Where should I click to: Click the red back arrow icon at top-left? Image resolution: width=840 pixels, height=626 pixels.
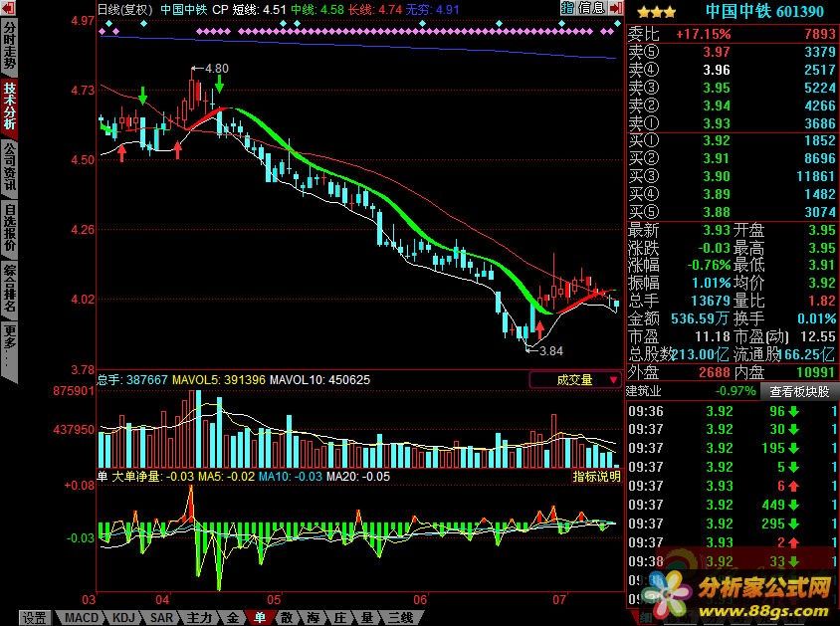[x=9, y=8]
